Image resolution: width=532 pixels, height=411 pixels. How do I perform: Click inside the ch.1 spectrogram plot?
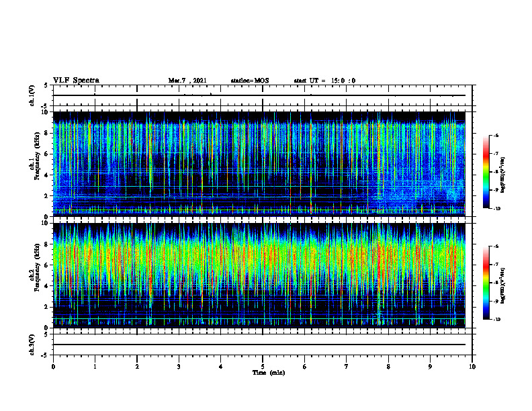click(259, 164)
